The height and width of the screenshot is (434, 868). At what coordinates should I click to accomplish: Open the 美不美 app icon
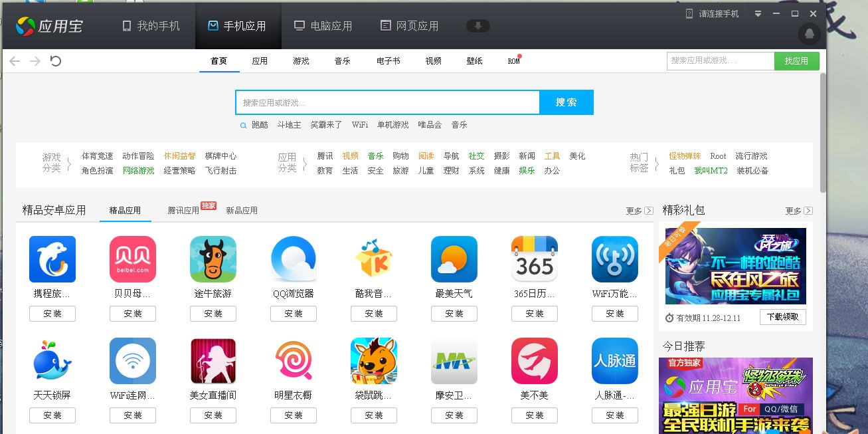(535, 361)
